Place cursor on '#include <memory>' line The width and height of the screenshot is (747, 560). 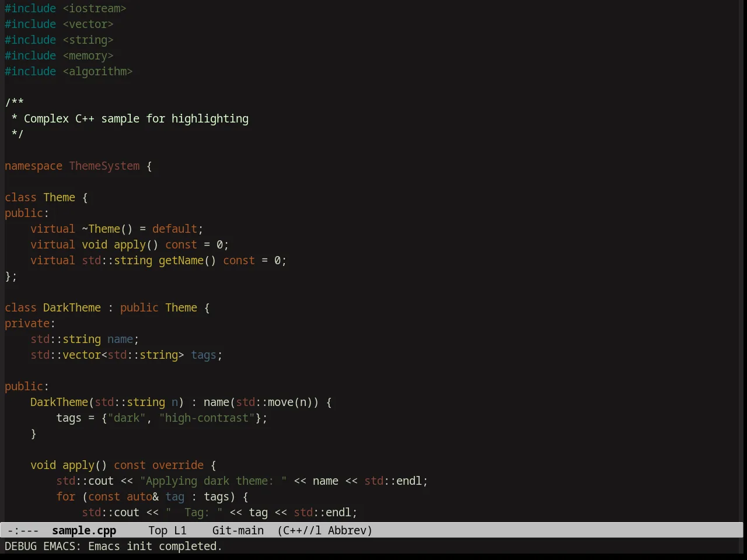(59, 55)
